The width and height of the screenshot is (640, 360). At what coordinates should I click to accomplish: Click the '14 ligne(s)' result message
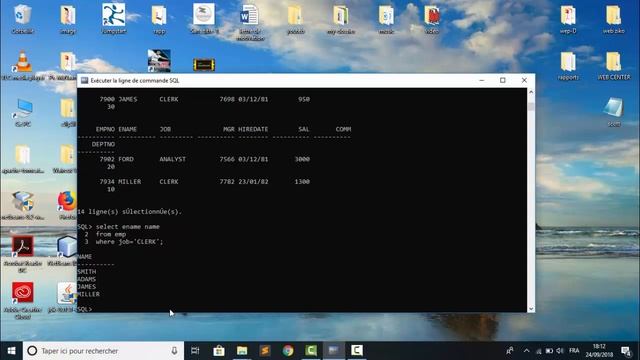click(x=129, y=211)
